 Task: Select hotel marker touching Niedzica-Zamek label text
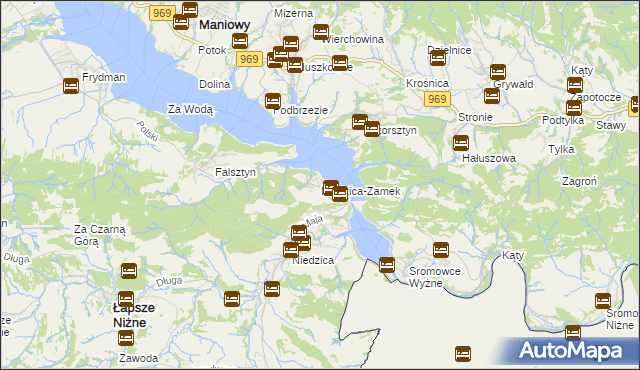coord(340,194)
